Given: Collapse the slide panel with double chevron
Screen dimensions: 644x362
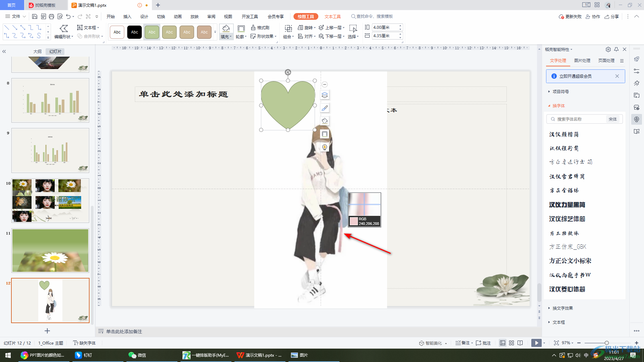Looking at the screenshot, I should [4, 52].
